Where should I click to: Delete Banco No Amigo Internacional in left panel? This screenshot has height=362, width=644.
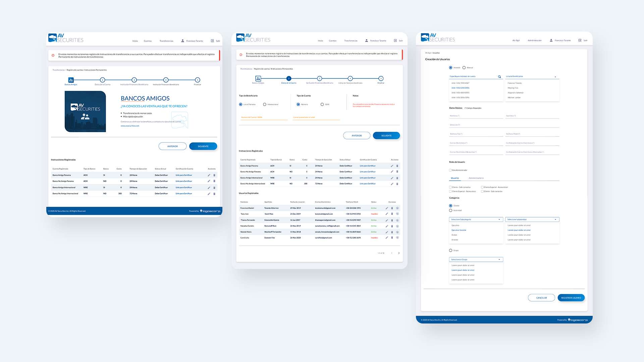click(214, 194)
